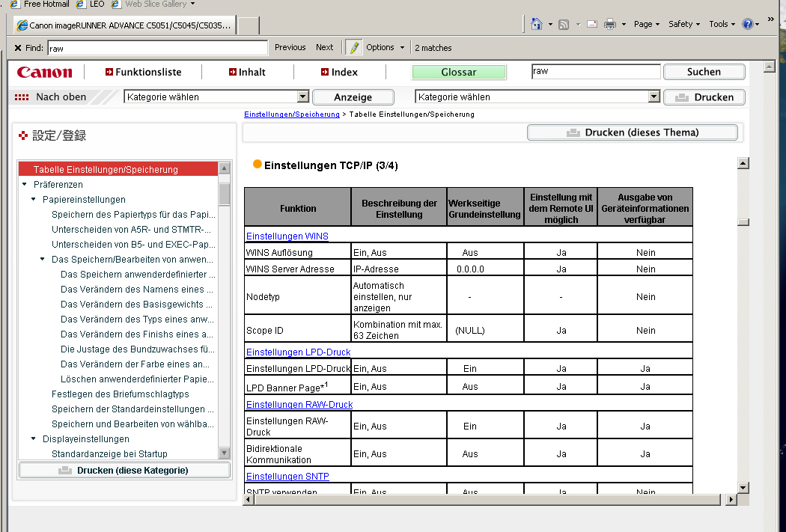Screen dimensions: 786x532
Task: Open the Funktionsliste tab
Action: 144,72
